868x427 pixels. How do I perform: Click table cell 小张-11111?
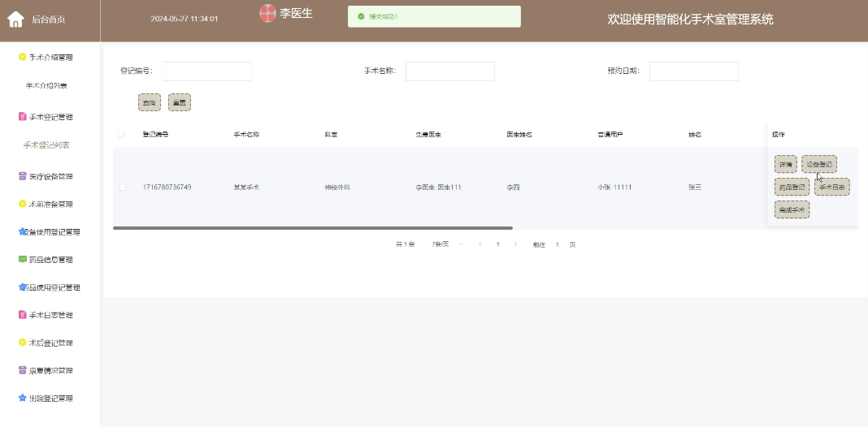[x=614, y=188]
